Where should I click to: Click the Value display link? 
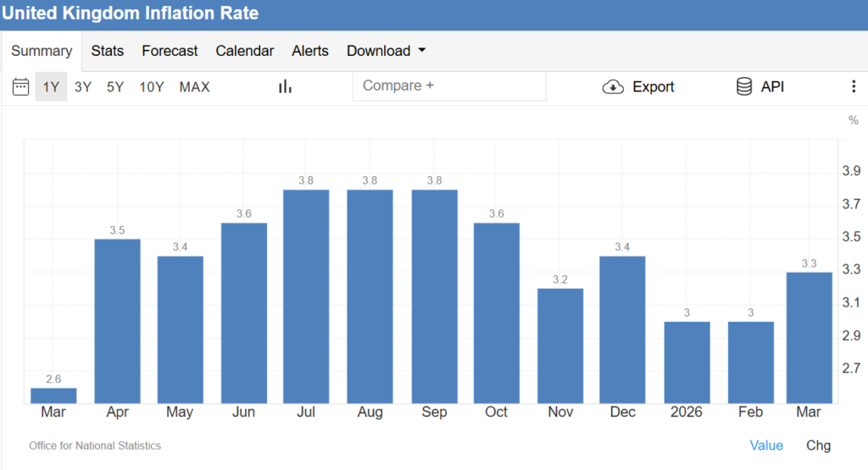(x=766, y=445)
